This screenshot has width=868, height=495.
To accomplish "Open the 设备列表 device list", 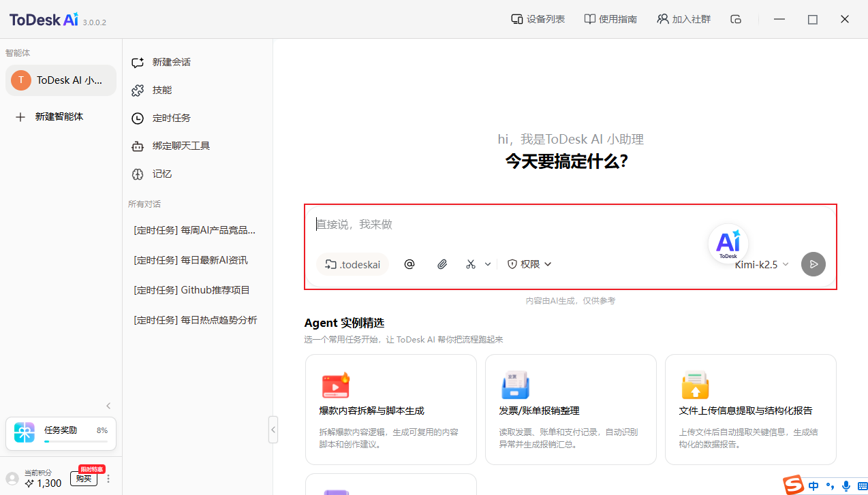I will [x=538, y=19].
